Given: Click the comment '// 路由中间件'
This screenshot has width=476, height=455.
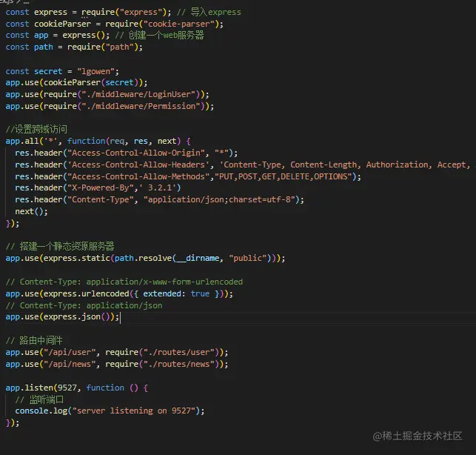Looking at the screenshot, I should 34,340.
